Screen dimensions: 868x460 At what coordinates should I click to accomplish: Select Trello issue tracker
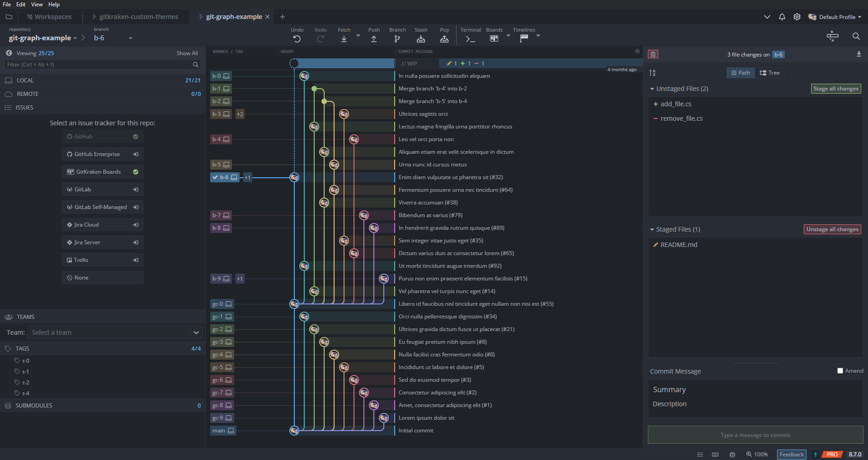pos(103,260)
